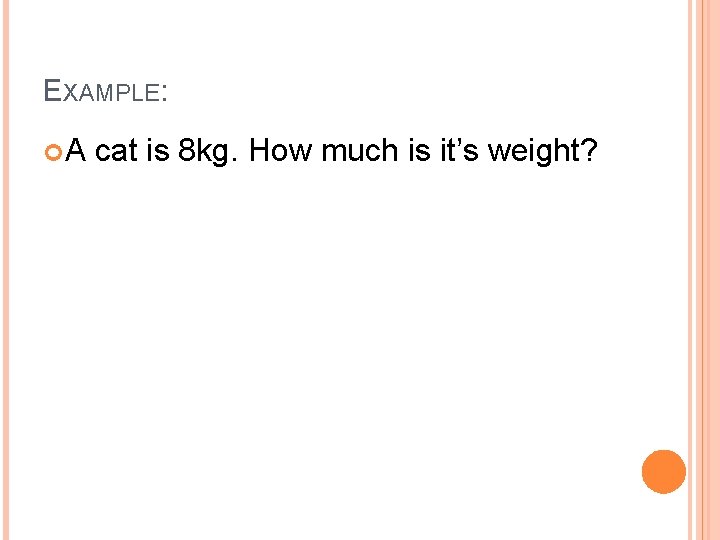Click the digit "8" in "8kg."

coord(185,152)
